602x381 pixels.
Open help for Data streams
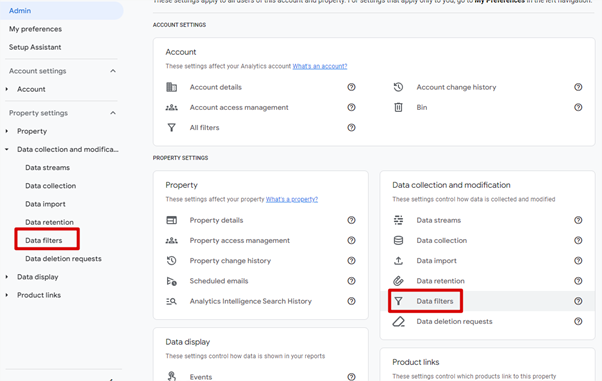coord(578,220)
